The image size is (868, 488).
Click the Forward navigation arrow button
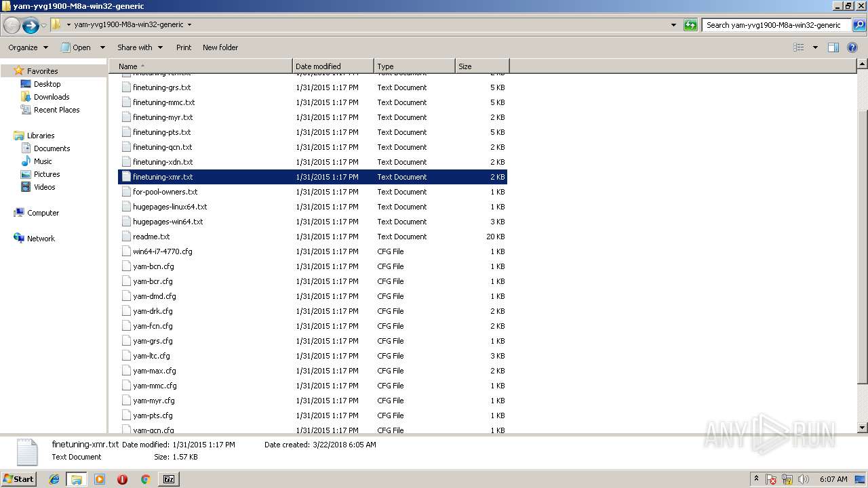tap(30, 26)
